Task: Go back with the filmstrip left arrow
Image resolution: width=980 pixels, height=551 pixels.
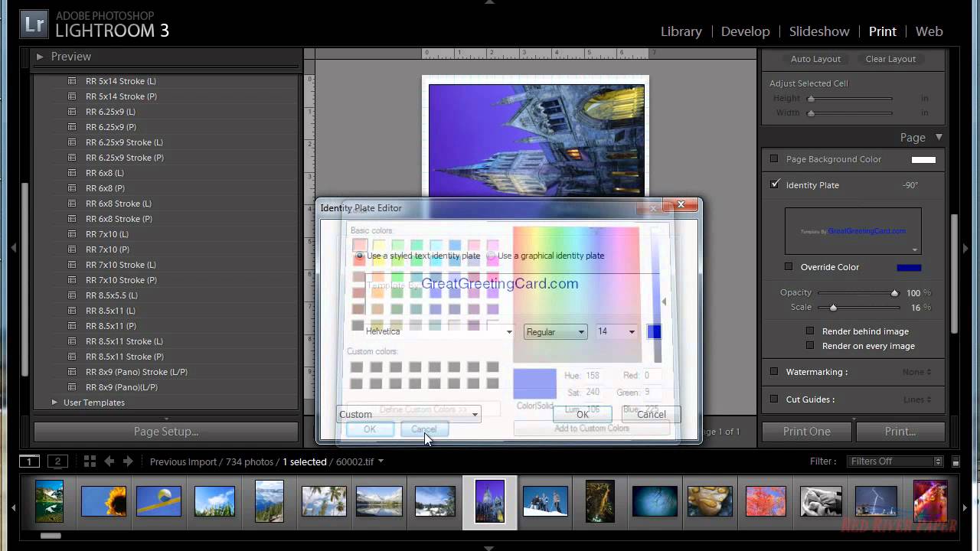Action: tap(109, 461)
